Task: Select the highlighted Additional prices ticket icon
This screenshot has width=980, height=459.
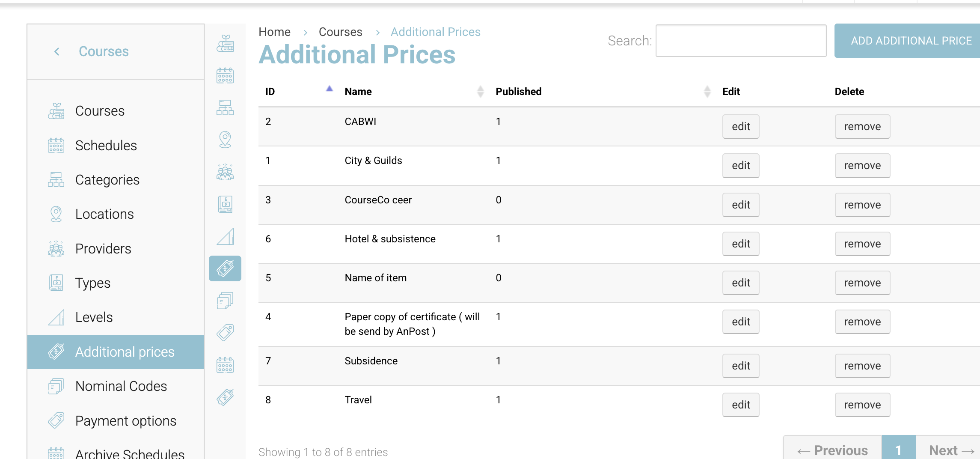Action: point(225,268)
